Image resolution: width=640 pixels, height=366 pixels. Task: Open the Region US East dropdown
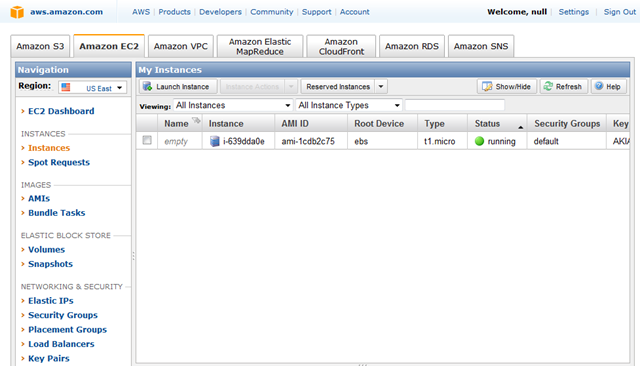92,87
